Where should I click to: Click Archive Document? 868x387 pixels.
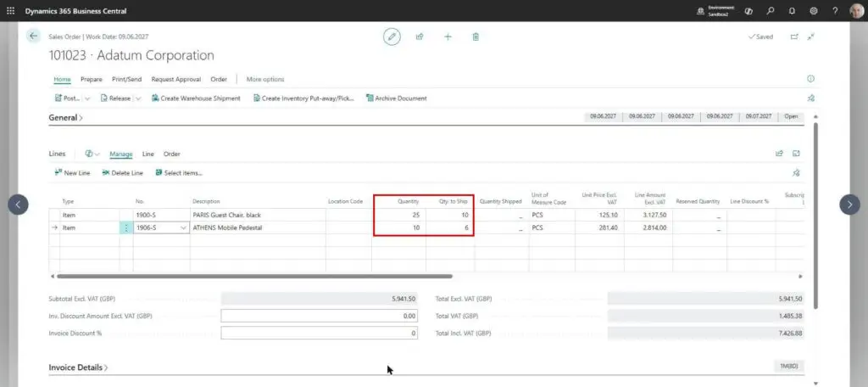397,98
